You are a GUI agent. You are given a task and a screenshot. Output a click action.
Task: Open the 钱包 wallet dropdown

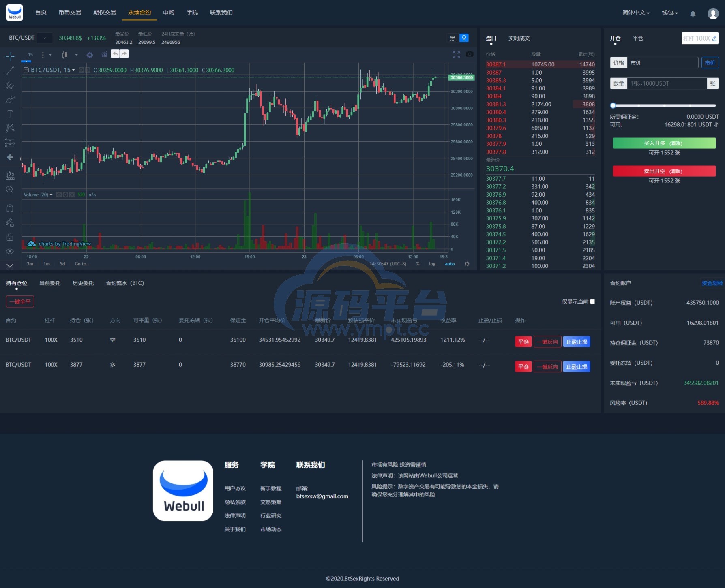[670, 13]
